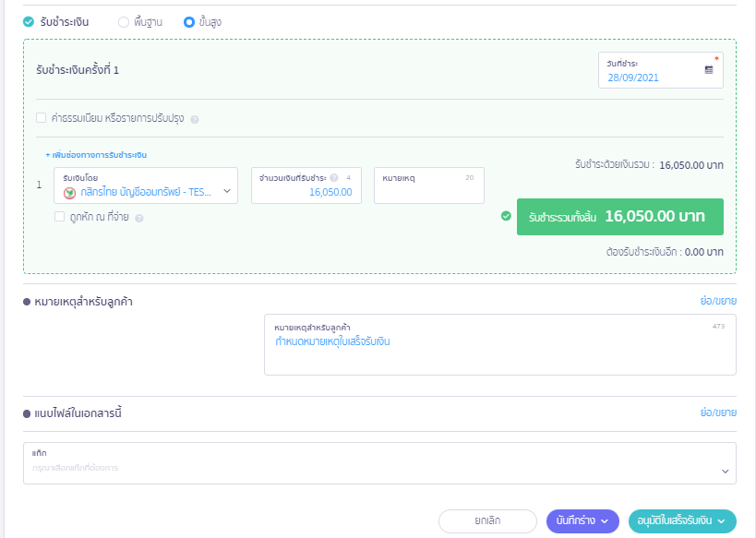Toggle the รับชำระเงิน checkbox
The height and width of the screenshot is (538, 756).
coord(29,21)
